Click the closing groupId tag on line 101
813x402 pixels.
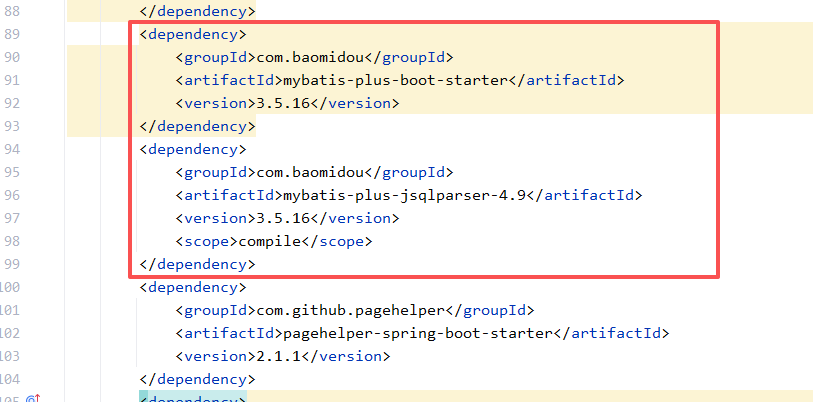coord(490,311)
